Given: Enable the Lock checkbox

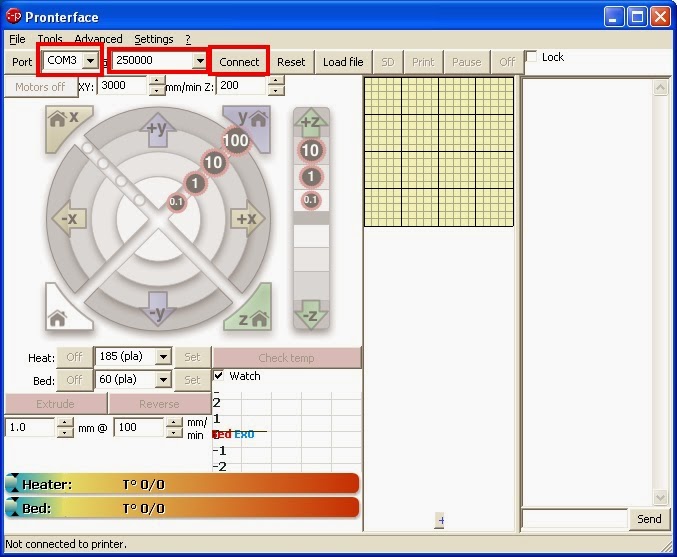Looking at the screenshot, I should pyautogui.click(x=532, y=57).
